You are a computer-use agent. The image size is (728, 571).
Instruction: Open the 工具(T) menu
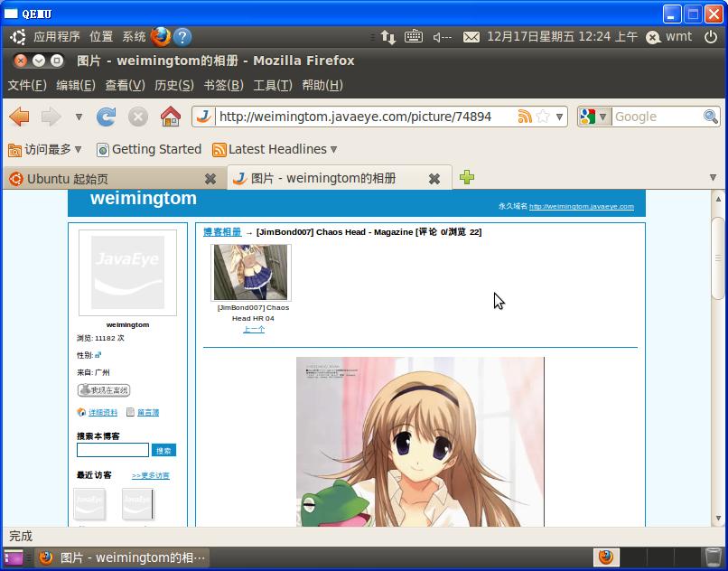point(273,85)
